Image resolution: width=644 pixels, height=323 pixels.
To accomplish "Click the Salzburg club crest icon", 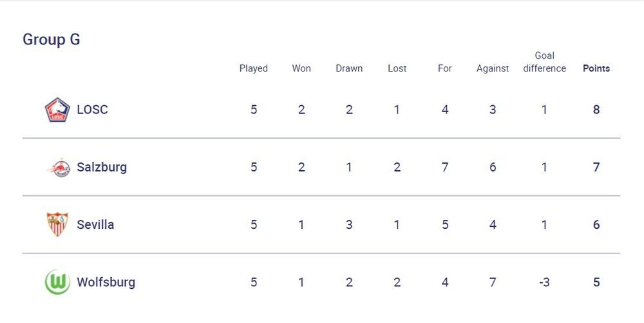I will (58, 168).
